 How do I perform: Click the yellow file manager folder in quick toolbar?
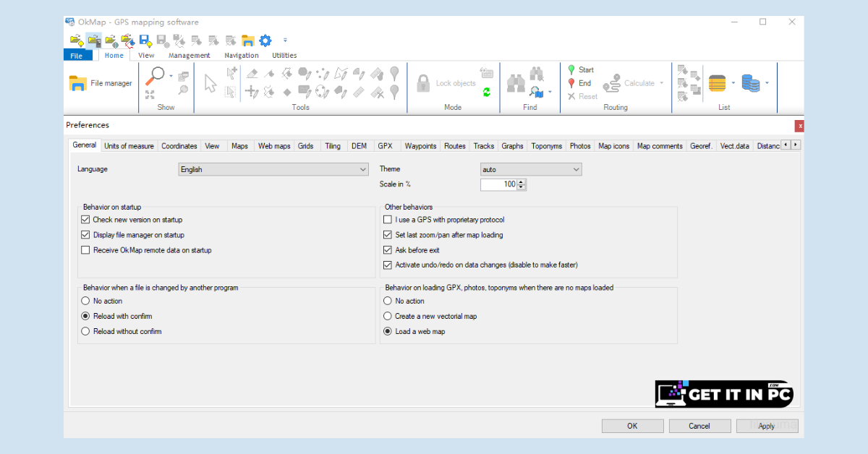click(x=248, y=40)
